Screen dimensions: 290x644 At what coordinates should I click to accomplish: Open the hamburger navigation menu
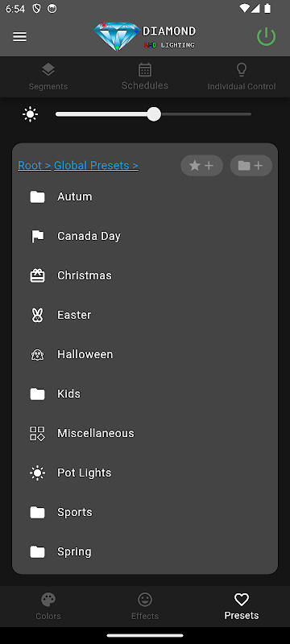pos(19,37)
